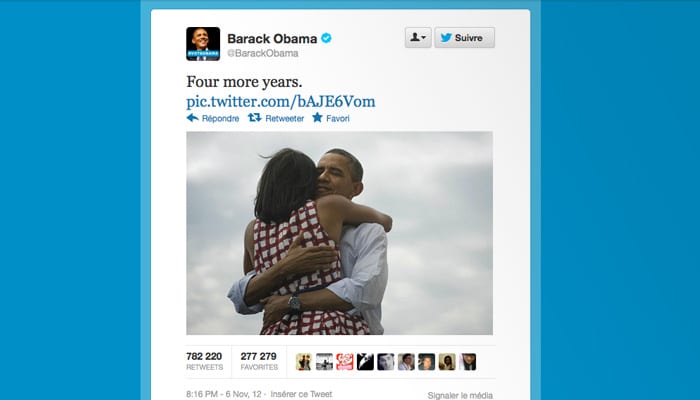Click the Répondre reply arrow icon

(x=192, y=118)
